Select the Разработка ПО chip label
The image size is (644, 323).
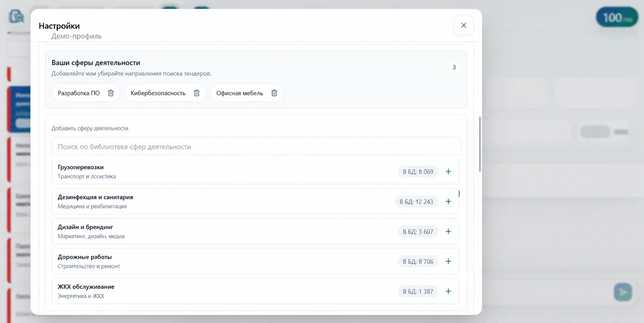(x=79, y=93)
